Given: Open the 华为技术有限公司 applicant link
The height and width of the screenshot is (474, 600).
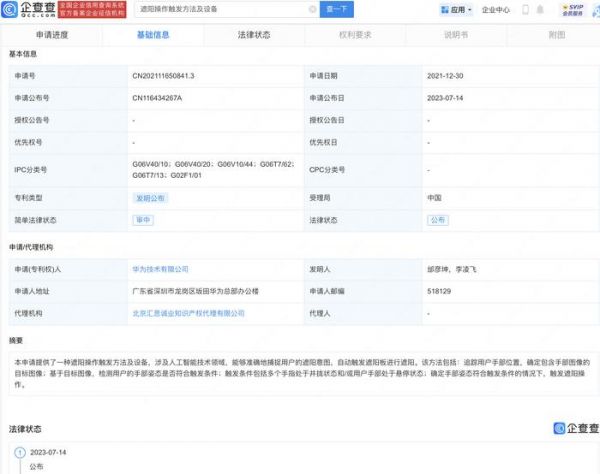Looking at the screenshot, I should [x=161, y=269].
